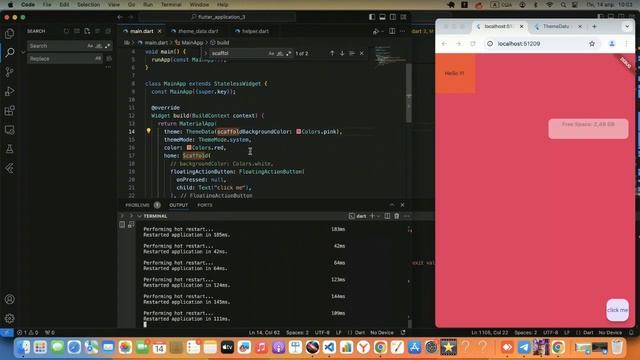Open the Run or Debug dropdown arrow
The width and height of the screenshot is (640, 360).
[x=382, y=31]
